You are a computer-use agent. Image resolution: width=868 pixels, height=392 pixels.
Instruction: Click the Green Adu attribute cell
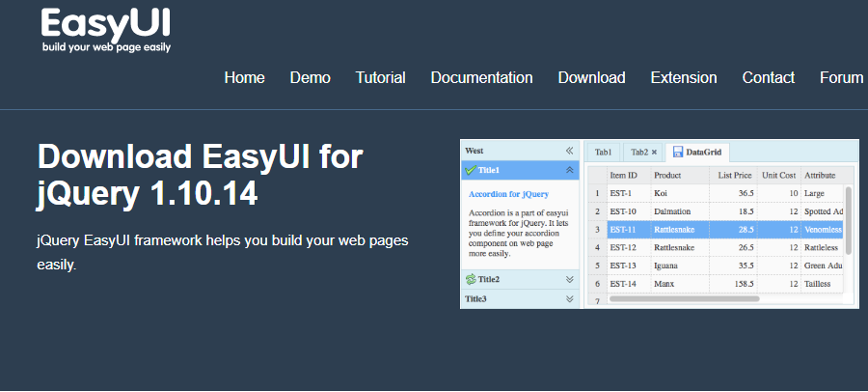822,266
